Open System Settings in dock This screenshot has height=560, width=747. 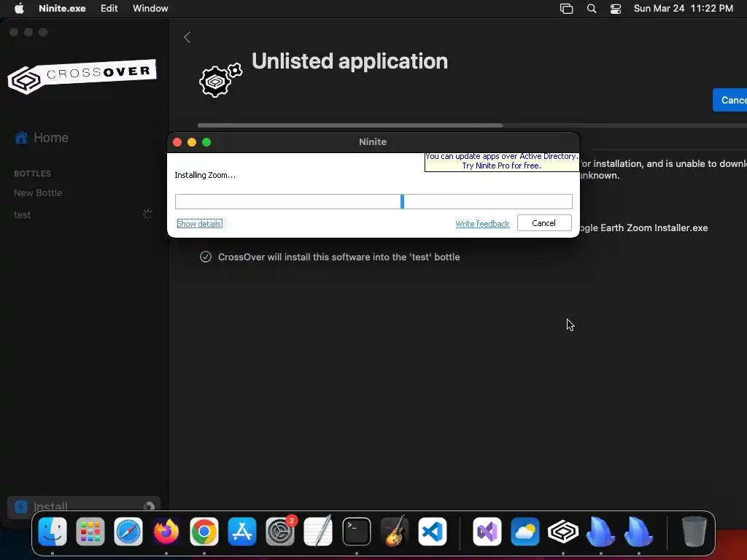tap(280, 532)
